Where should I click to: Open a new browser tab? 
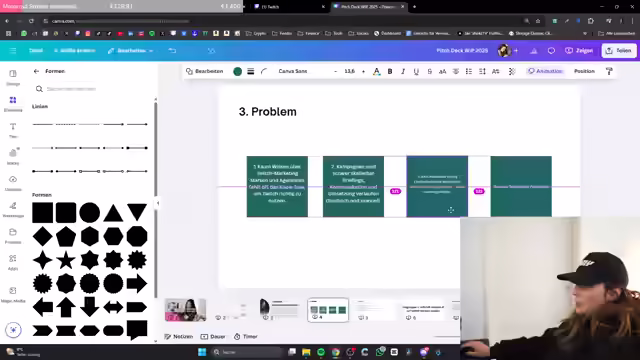[414, 7]
